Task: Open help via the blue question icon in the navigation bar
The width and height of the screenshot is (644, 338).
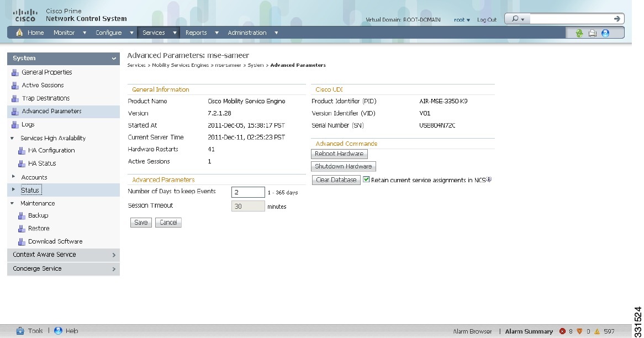Action: 605,33
